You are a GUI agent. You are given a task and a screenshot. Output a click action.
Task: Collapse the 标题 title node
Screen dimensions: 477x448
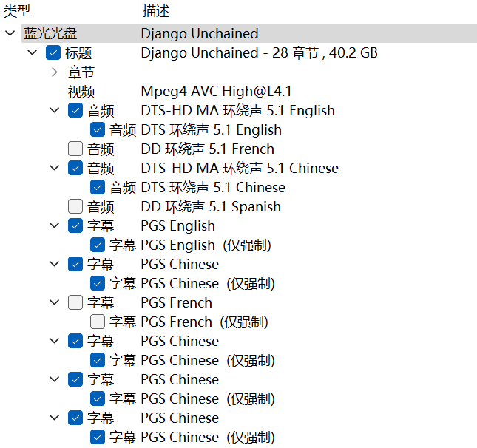[33, 52]
